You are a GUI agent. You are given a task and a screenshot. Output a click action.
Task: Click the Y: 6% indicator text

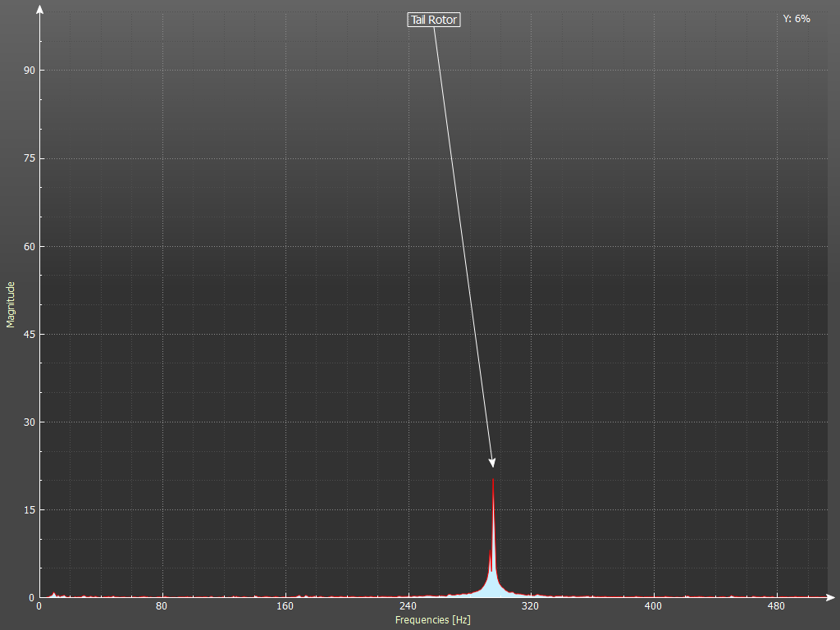tap(796, 19)
